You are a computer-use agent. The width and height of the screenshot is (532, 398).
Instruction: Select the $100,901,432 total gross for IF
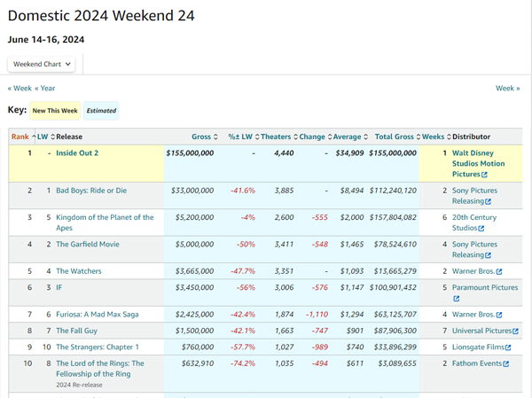coord(393,287)
